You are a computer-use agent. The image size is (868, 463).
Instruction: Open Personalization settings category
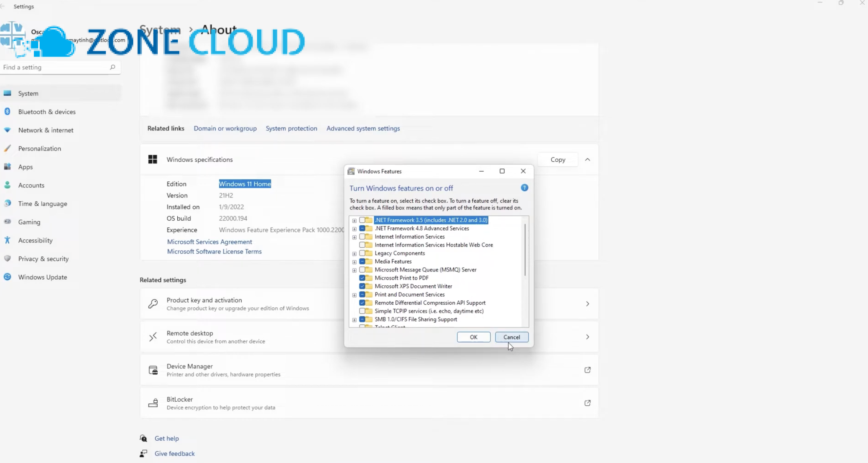point(40,148)
